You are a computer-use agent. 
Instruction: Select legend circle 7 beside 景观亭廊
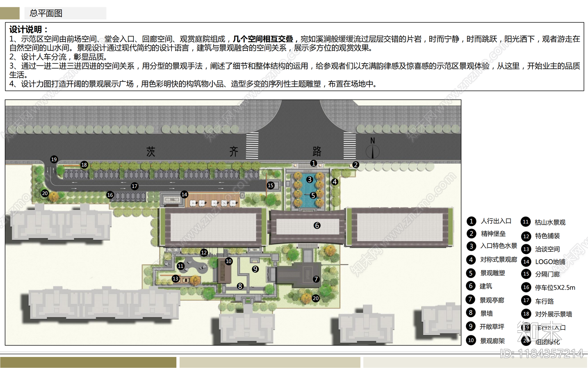point(470,300)
